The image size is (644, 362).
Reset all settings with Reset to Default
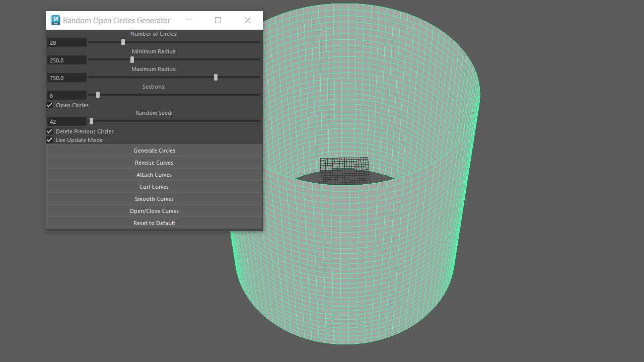pyautogui.click(x=154, y=223)
